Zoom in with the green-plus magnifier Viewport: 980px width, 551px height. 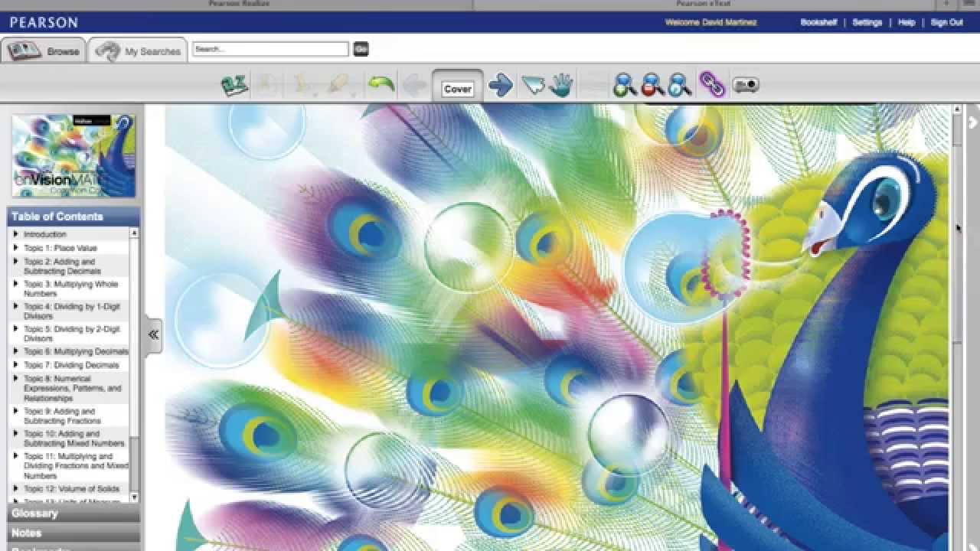625,84
